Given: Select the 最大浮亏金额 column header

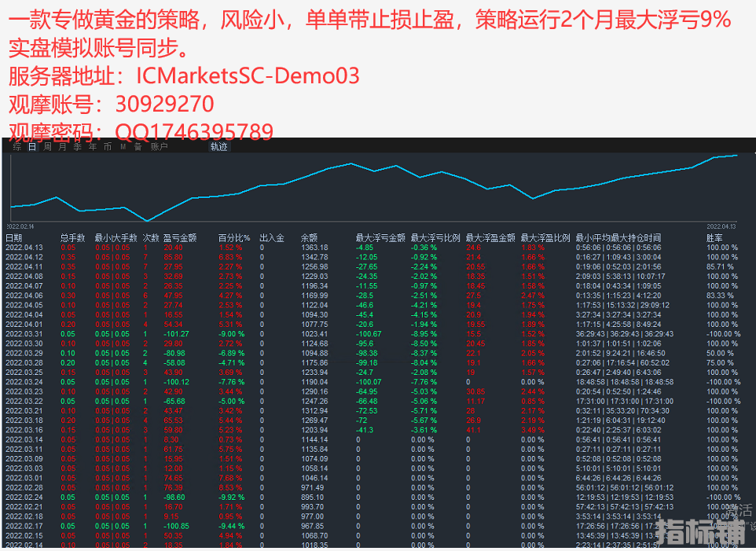Looking at the screenshot, I should pyautogui.click(x=380, y=237).
